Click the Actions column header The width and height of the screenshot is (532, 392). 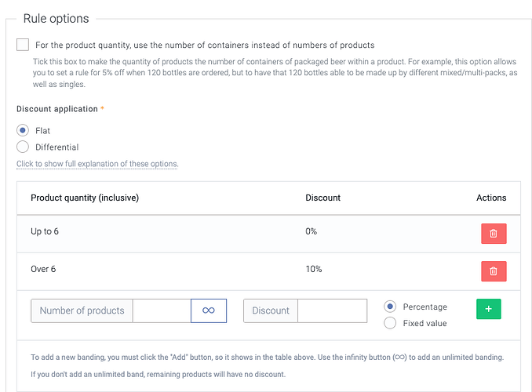(491, 198)
